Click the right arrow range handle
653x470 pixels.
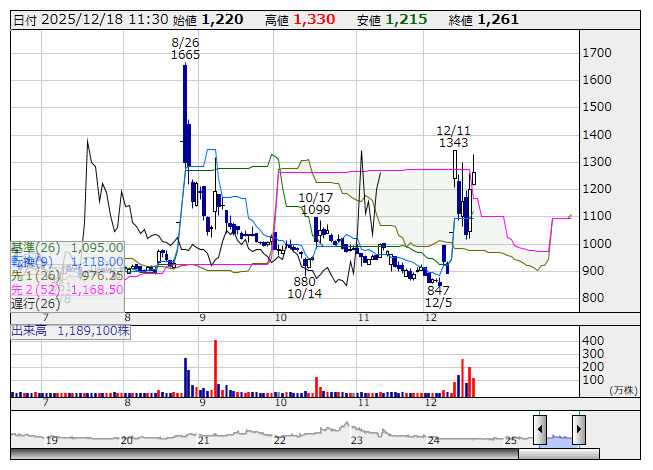[579, 429]
